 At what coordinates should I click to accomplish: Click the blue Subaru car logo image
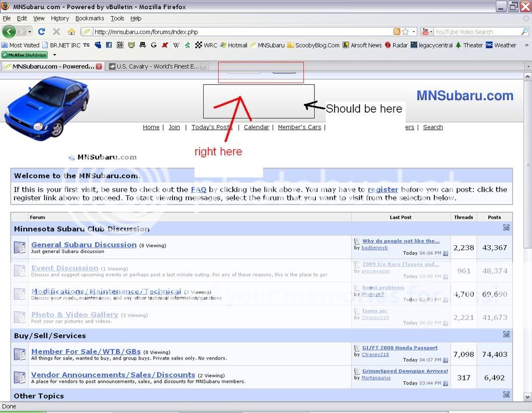47,109
